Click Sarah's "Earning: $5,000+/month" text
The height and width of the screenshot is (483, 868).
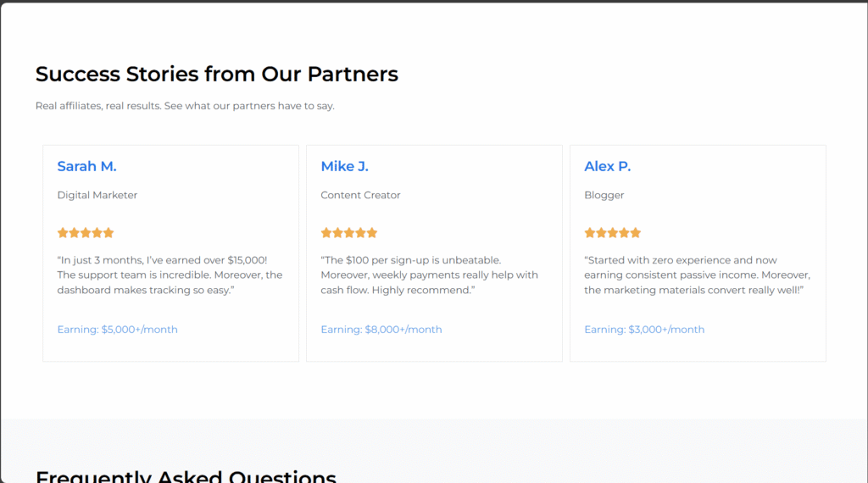(117, 330)
